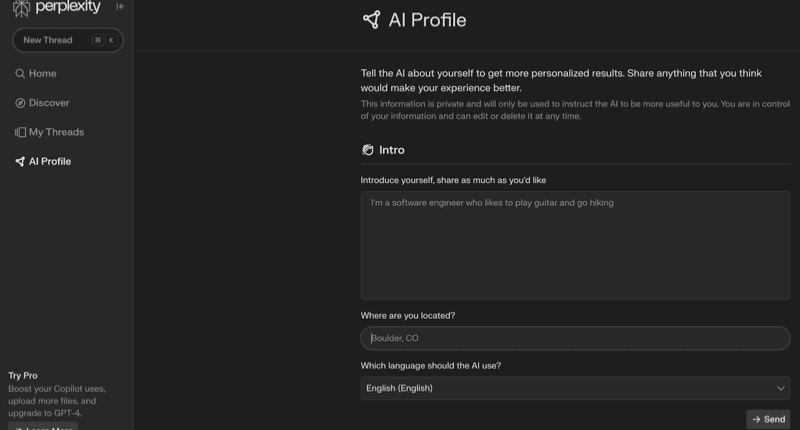Image resolution: width=800 pixels, height=430 pixels.
Task: Focus the Introduce yourself text area
Action: (x=575, y=245)
